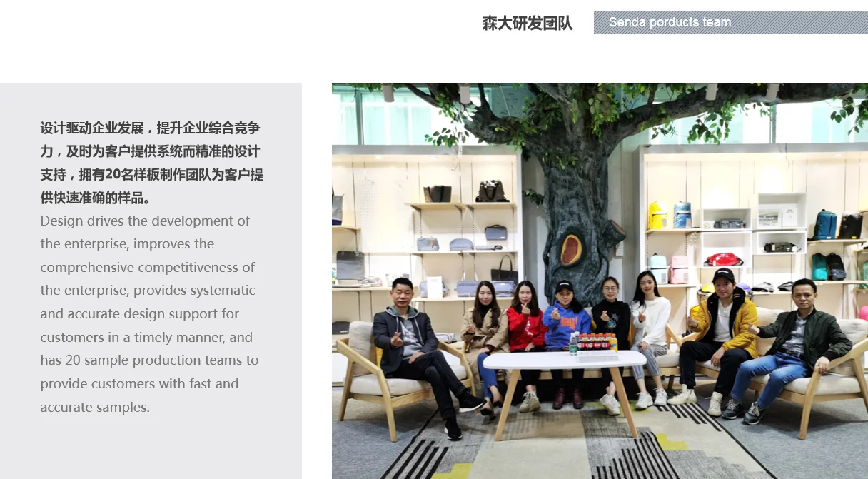Click the bottles on the coffee table
868x479 pixels.
(x=592, y=343)
